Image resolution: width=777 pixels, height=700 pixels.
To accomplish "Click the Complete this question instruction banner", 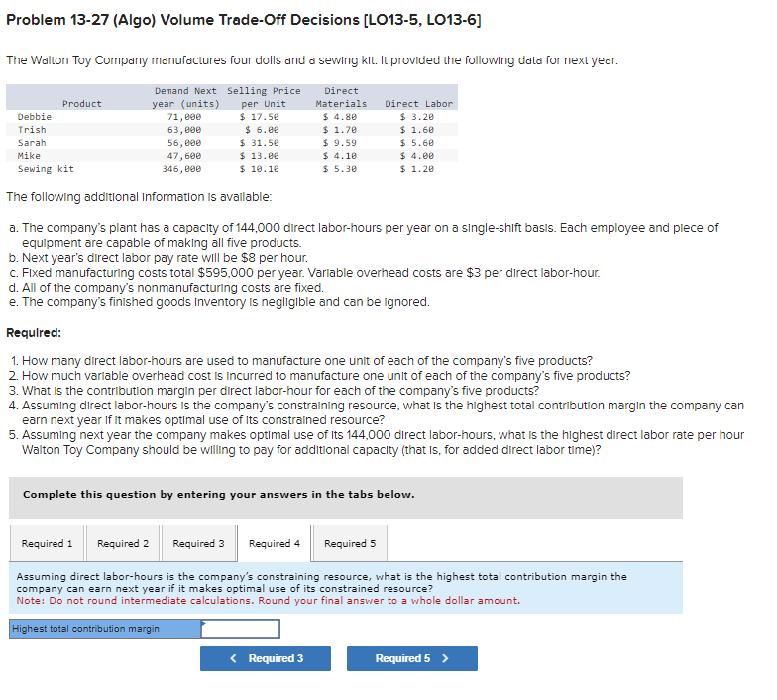I will click(x=345, y=498).
